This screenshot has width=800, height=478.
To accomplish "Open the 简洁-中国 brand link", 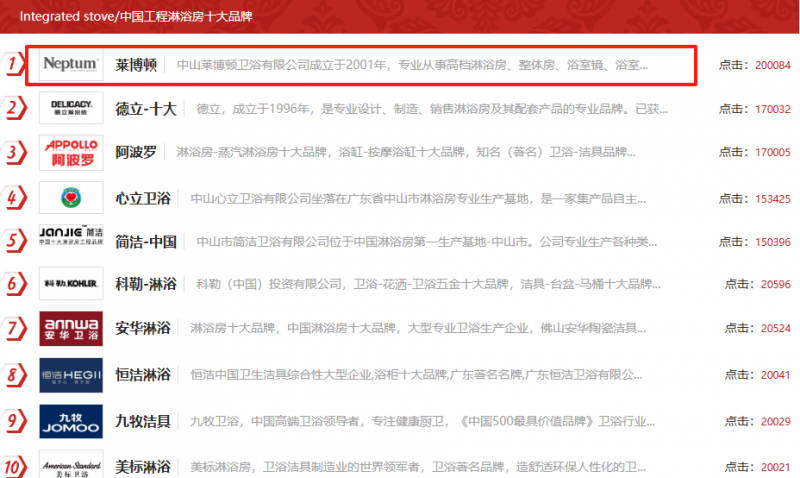I will click(145, 242).
